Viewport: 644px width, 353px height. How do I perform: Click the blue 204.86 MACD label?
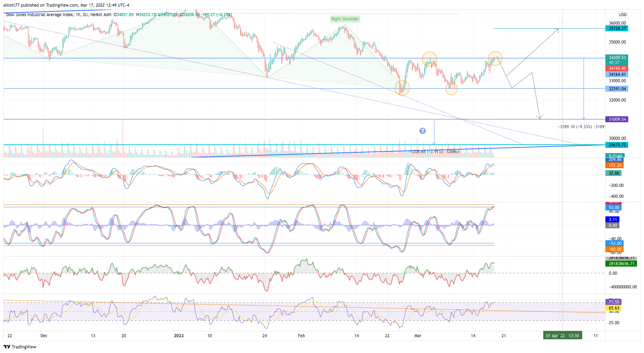coord(615,160)
